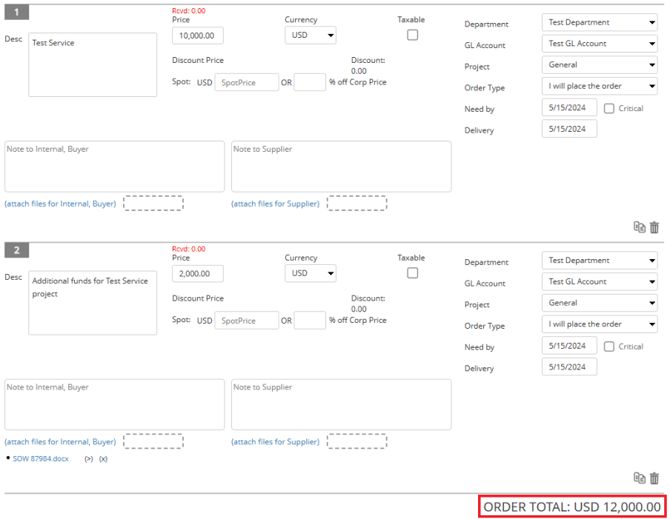Expand item 1 Order Type dropdown
670x519 pixels.
tap(599, 87)
